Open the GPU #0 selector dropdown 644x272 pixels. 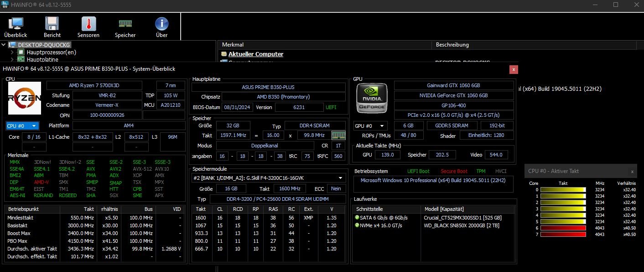[x=371, y=126]
